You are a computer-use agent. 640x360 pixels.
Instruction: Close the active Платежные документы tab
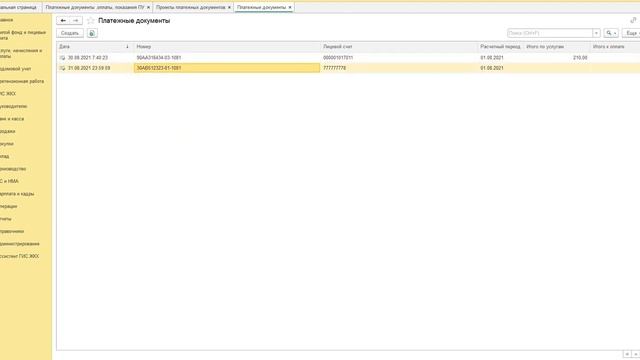click(290, 7)
